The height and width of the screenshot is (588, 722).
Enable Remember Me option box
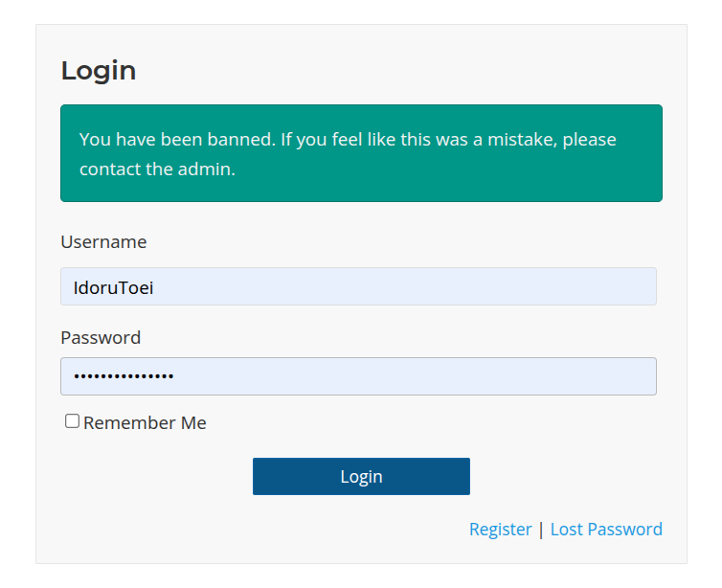(x=72, y=421)
